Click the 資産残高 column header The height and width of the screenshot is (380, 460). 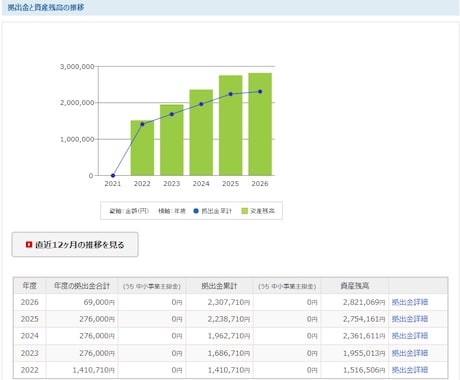[x=355, y=286]
